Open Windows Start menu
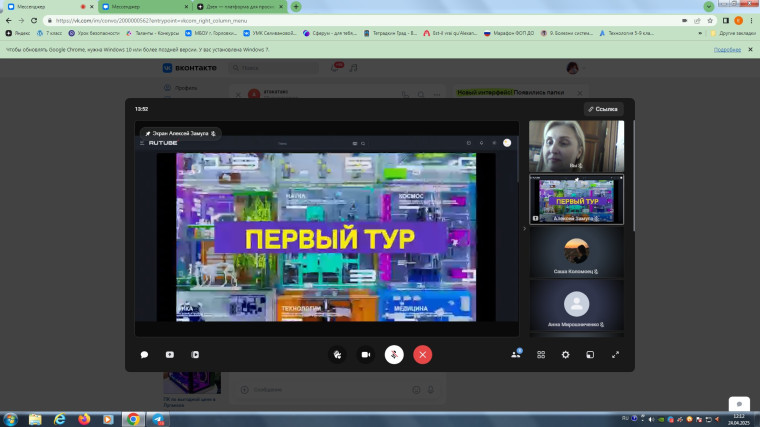 10,419
